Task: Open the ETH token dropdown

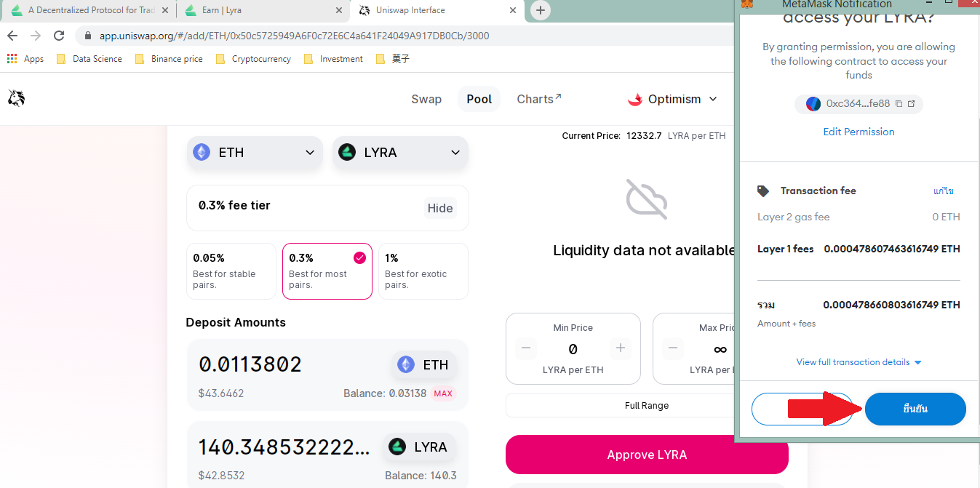Action: 255,153
